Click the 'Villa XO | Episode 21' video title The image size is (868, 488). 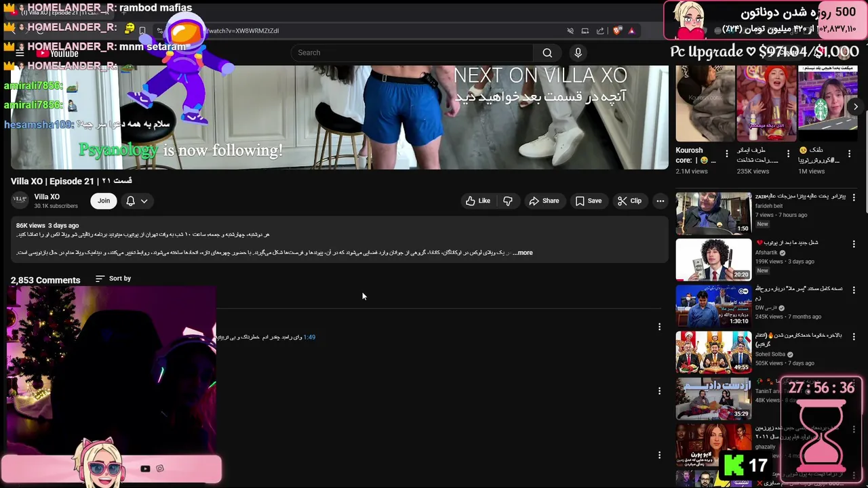coord(71,181)
